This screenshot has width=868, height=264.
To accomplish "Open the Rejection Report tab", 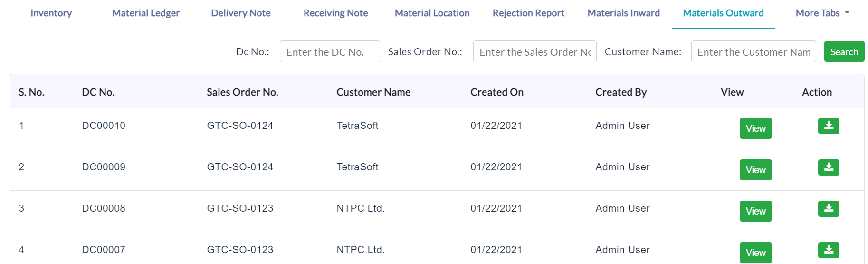I will (528, 13).
